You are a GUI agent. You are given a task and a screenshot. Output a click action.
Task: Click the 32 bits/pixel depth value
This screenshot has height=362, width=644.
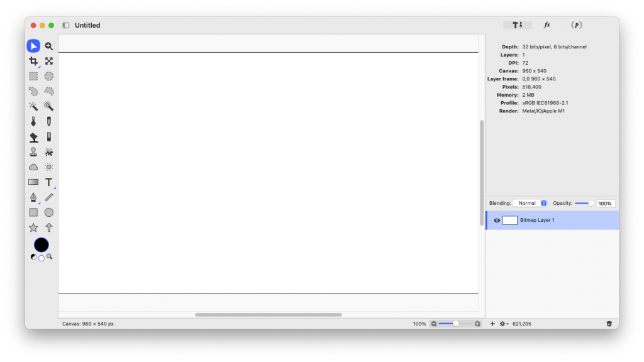tap(554, 47)
